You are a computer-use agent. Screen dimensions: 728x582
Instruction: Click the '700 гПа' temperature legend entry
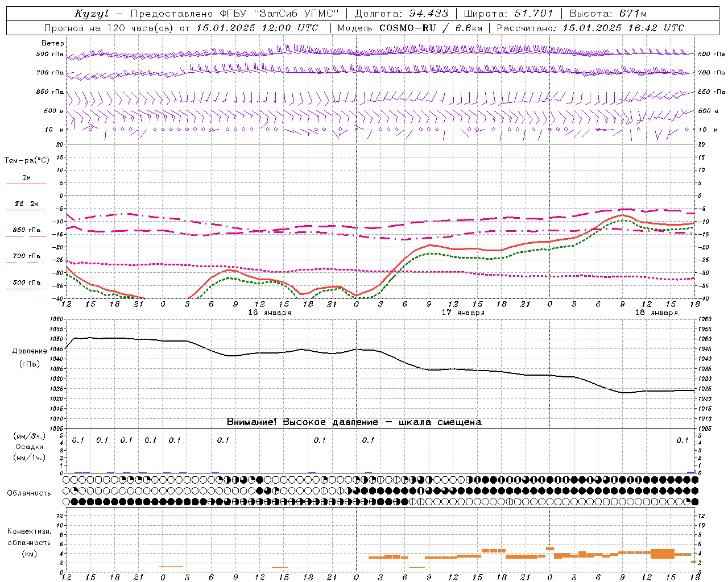27,256
